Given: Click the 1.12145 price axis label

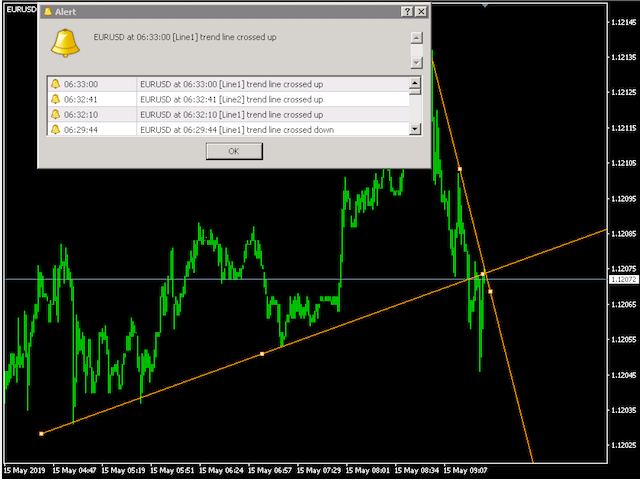Looking at the screenshot, I should [623, 22].
